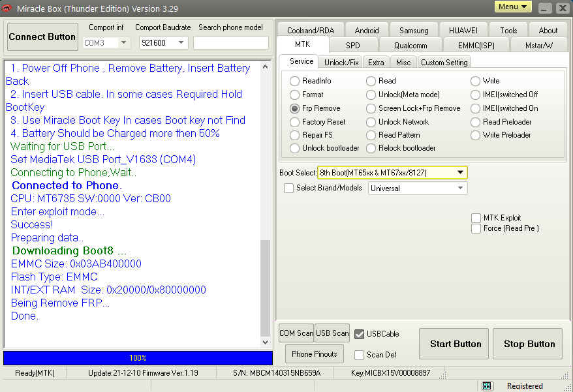
Task: Click the USB Scan button
Action: click(x=332, y=333)
